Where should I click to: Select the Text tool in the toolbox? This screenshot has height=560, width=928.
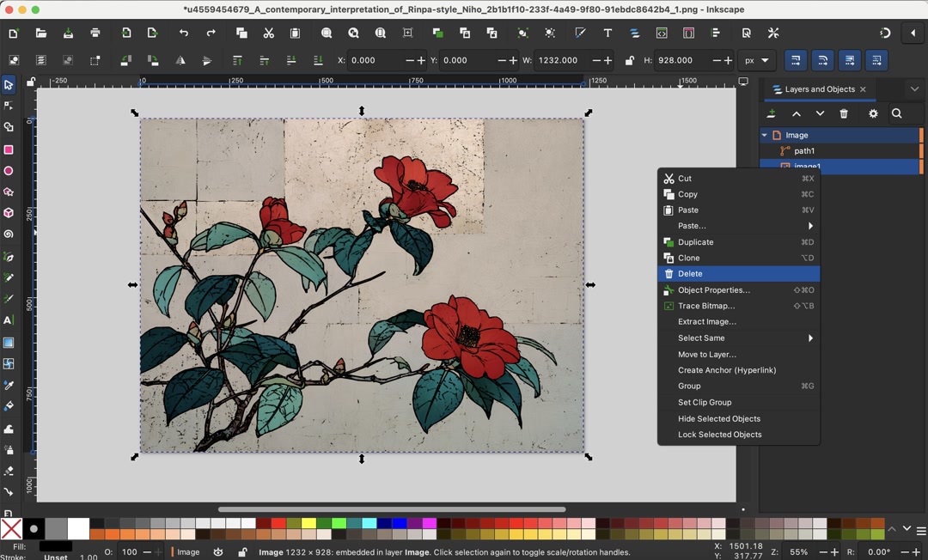9,320
